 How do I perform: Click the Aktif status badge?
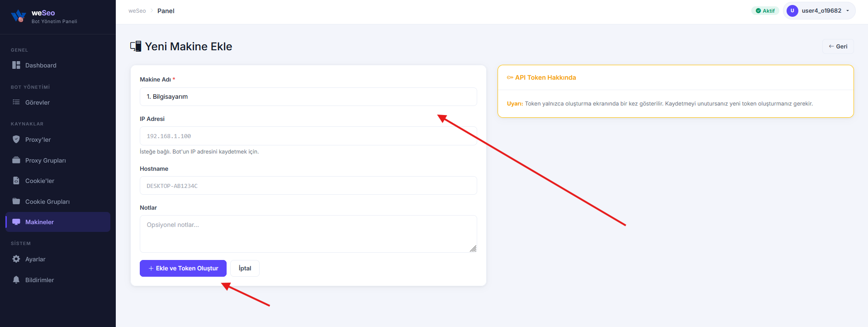(x=765, y=11)
